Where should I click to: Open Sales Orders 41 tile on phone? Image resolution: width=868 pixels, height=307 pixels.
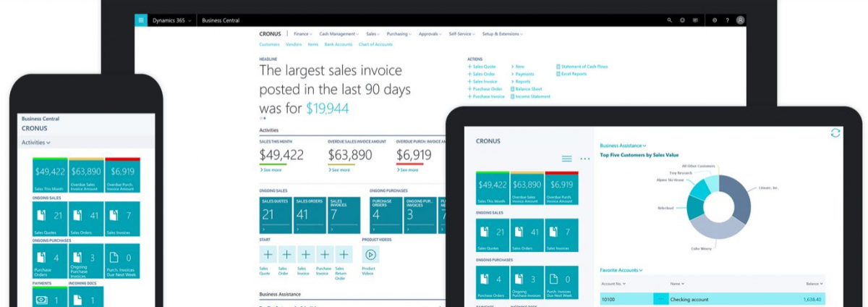(86, 219)
